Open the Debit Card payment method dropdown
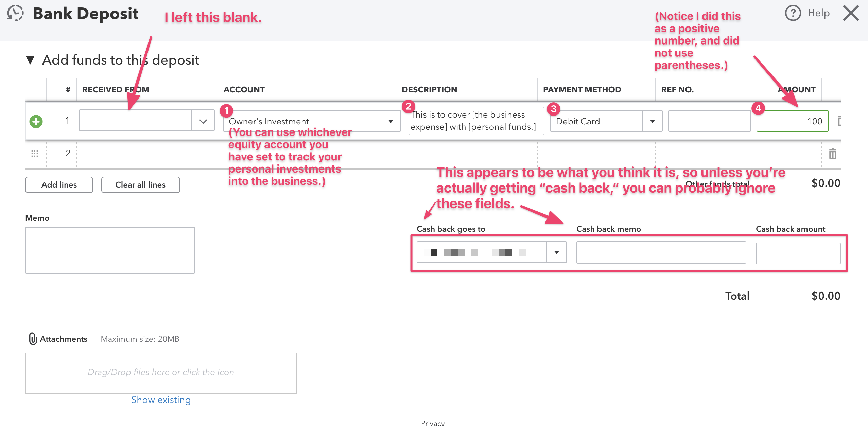868x426 pixels. [652, 121]
